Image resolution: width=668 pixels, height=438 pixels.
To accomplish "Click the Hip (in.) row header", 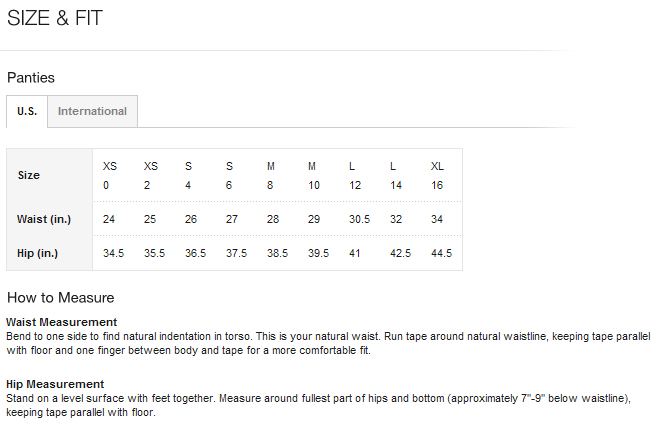I will pyautogui.click(x=38, y=253).
